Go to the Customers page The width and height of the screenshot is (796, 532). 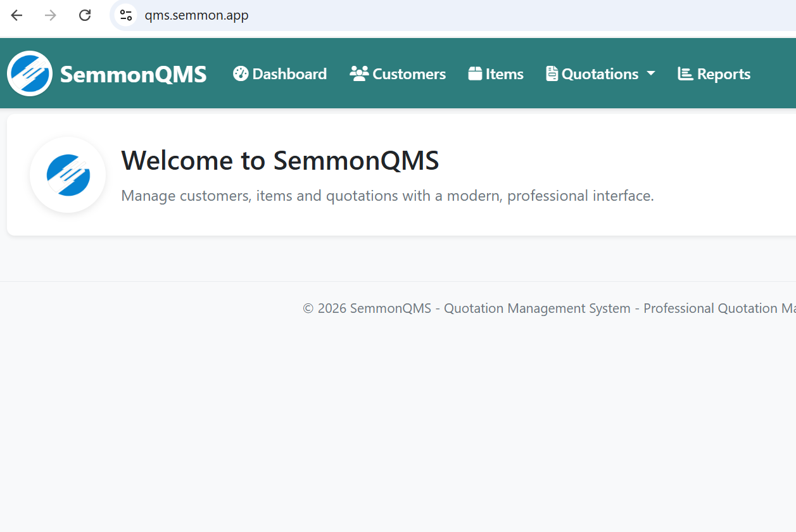pyautogui.click(x=408, y=74)
